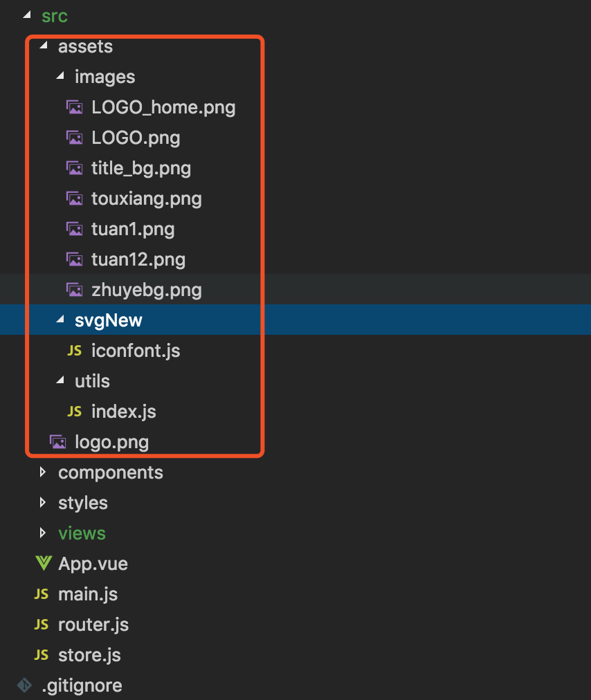Open index.js under utils

point(124,412)
